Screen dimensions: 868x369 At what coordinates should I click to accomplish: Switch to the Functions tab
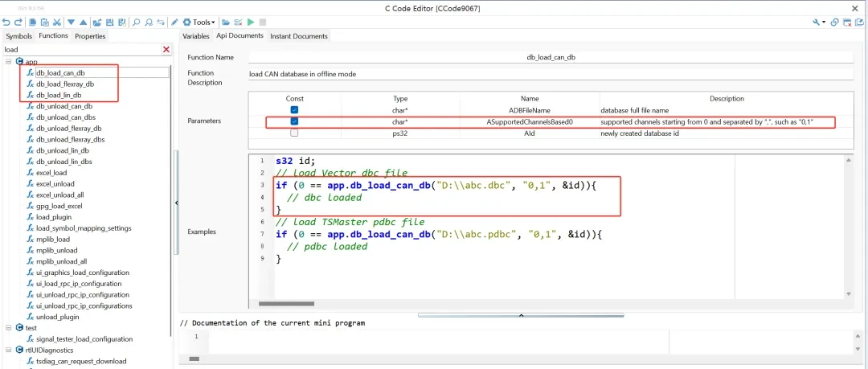pyautogui.click(x=53, y=35)
